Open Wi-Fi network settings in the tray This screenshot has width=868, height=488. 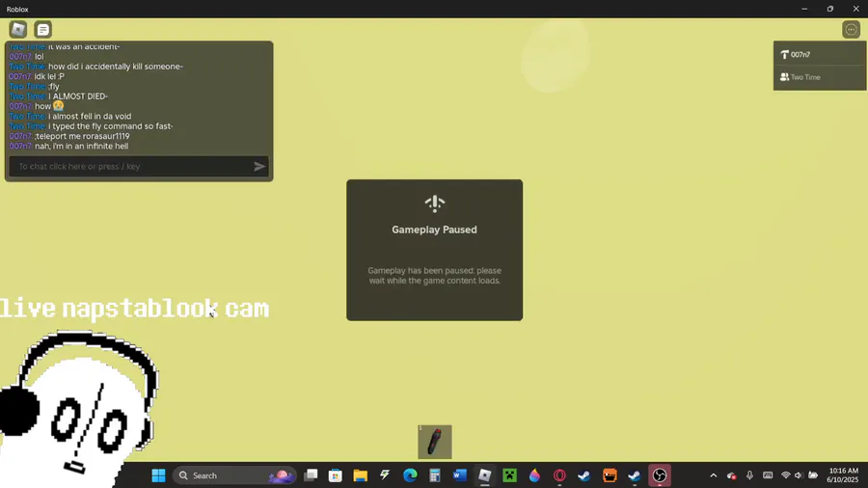coord(785,475)
